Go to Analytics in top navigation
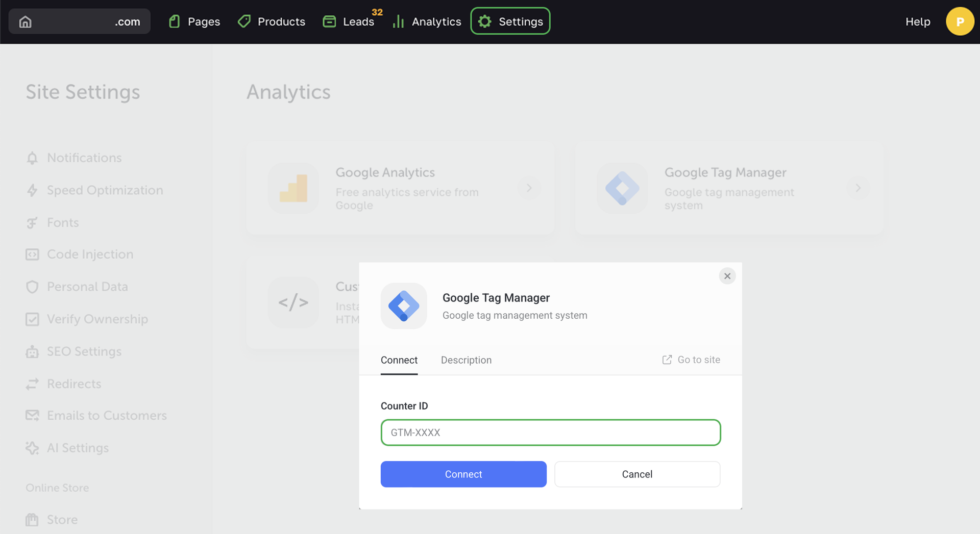This screenshot has width=980, height=534. tap(427, 21)
